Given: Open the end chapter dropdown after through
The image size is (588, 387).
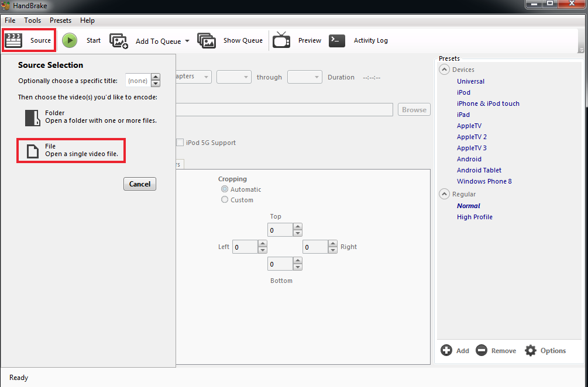Looking at the screenshot, I should [304, 77].
